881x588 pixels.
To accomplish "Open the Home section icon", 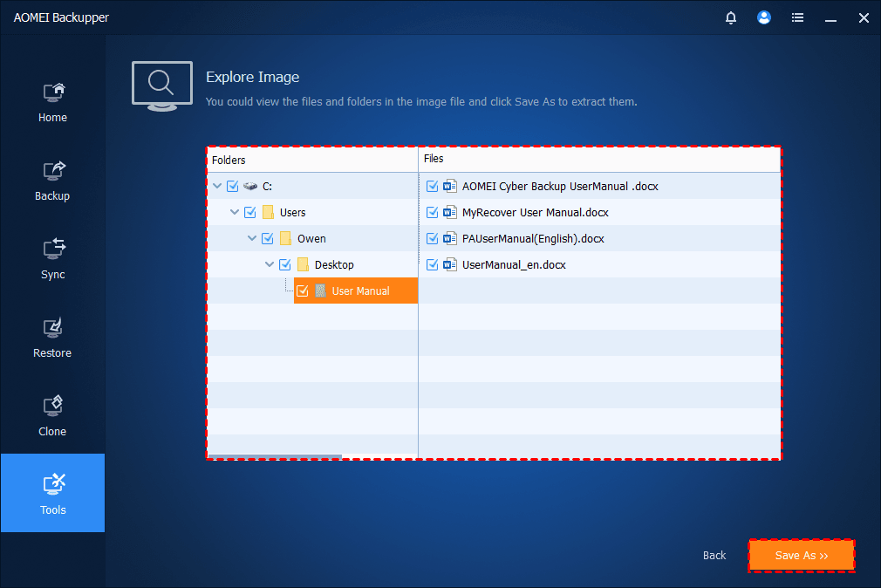I will click(x=53, y=92).
